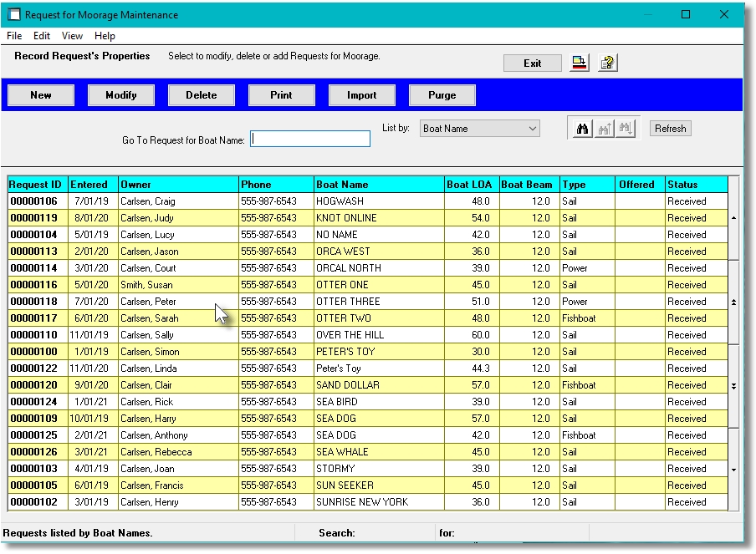Screen dimensions: 756x554
Task: Click the Purge button
Action: 442,95
